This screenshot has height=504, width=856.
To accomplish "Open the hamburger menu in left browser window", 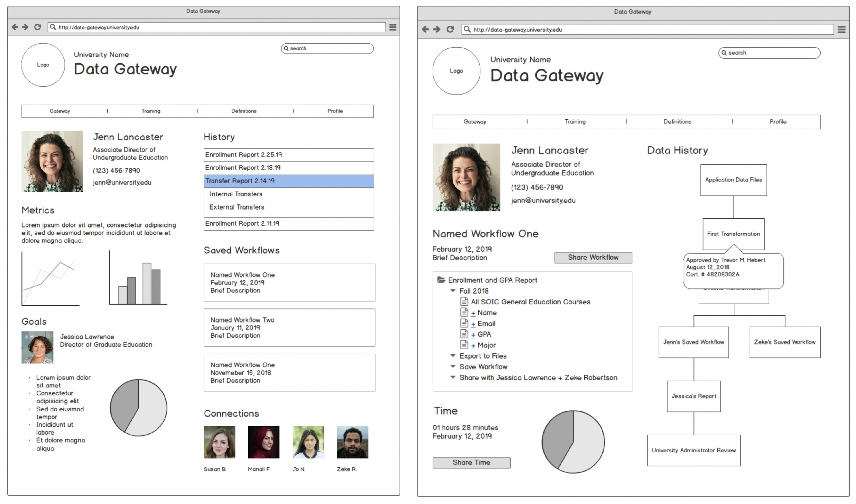I will coord(393,27).
